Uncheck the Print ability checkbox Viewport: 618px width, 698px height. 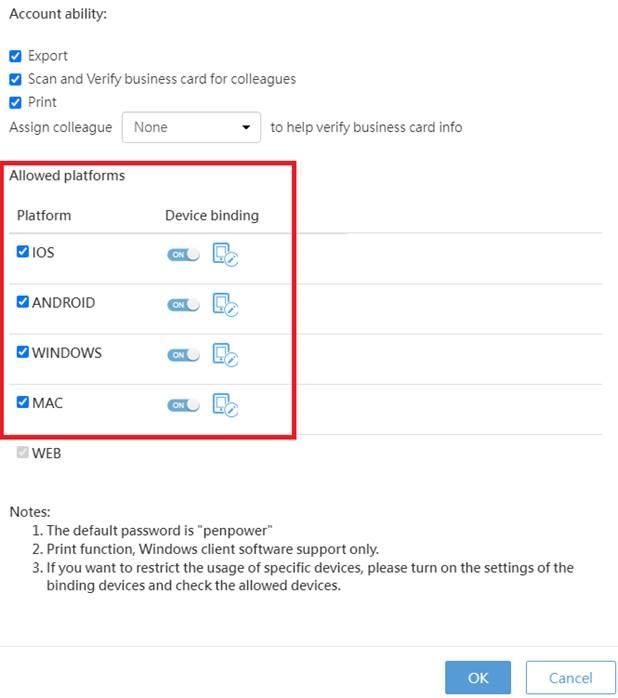point(15,102)
